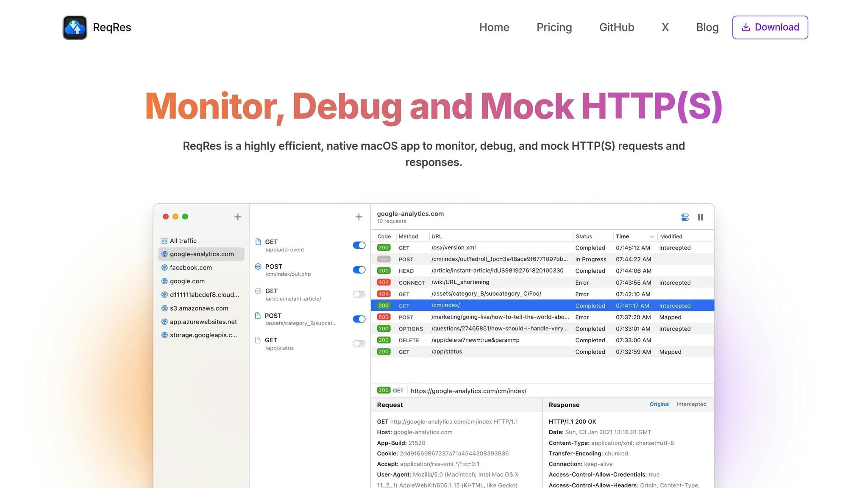Disable the GET /app/add-event rule toggle
Image resolution: width=868 pixels, height=488 pixels.
[359, 245]
